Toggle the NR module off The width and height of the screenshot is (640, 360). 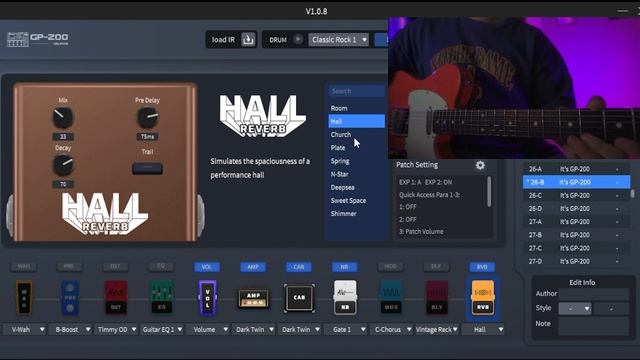coord(344,267)
